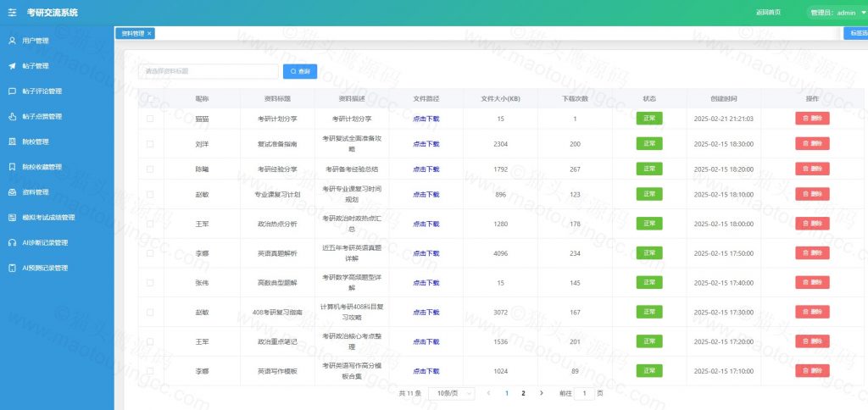868x410 pixels.
Task: Delete the 考研计划分享 row
Action: pos(812,119)
